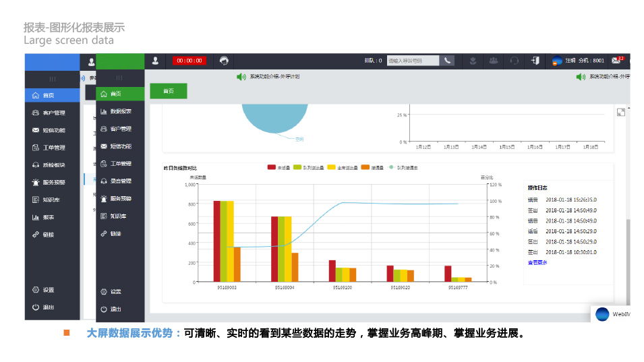Click the phone number input field
Screen dimensions: 644x362
(413, 61)
